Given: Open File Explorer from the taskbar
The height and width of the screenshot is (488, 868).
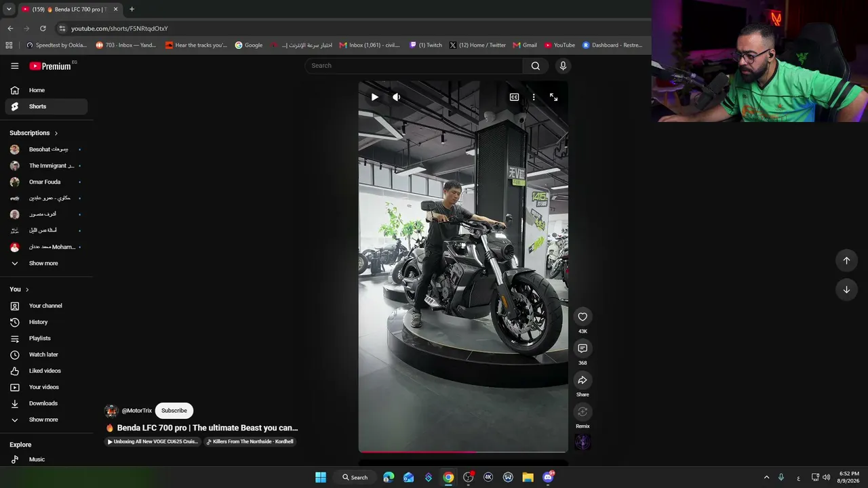Looking at the screenshot, I should pos(528,477).
